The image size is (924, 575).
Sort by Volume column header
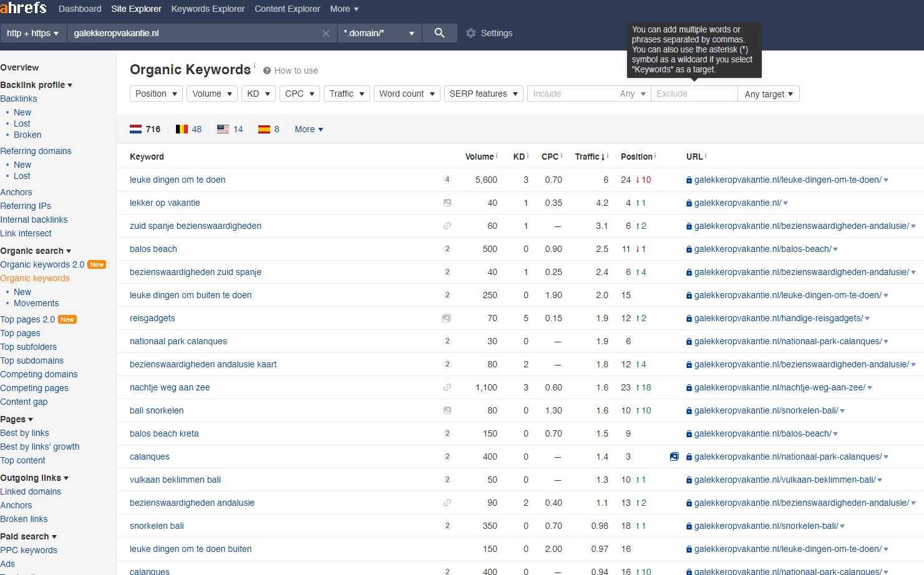(479, 157)
